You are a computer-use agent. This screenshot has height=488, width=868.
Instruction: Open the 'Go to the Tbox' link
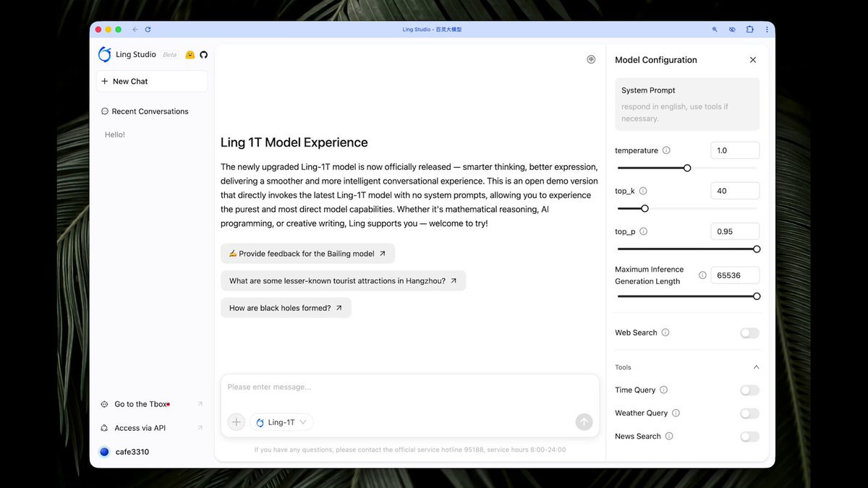[152, 404]
